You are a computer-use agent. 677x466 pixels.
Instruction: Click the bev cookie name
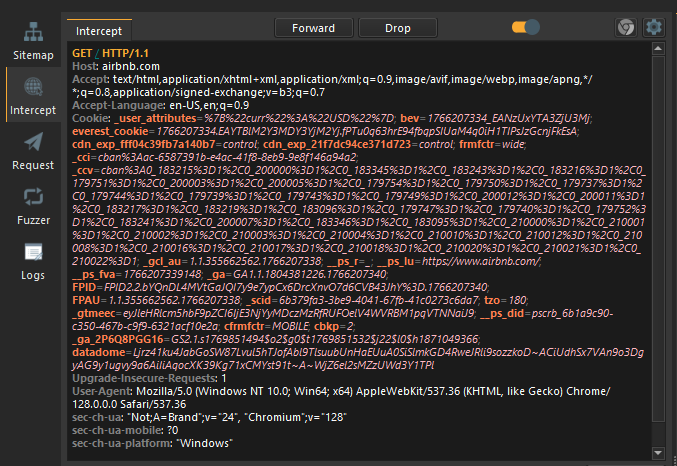click(x=410, y=118)
